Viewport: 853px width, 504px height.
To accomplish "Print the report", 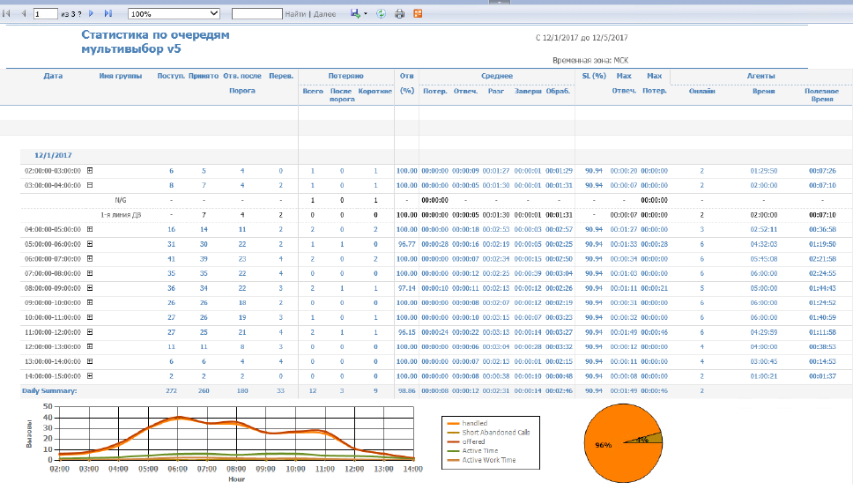I will (399, 13).
